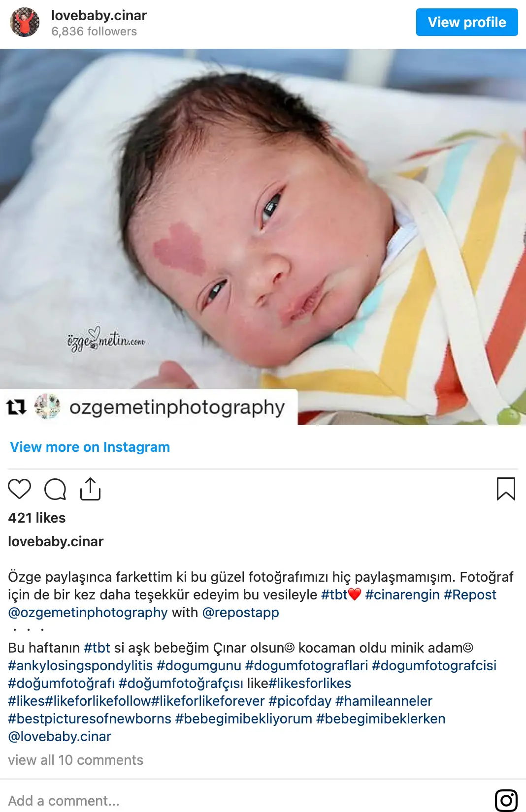Open the ozgemetinphotography repost avatar
This screenshot has width=526, height=812.
pyautogui.click(x=47, y=407)
